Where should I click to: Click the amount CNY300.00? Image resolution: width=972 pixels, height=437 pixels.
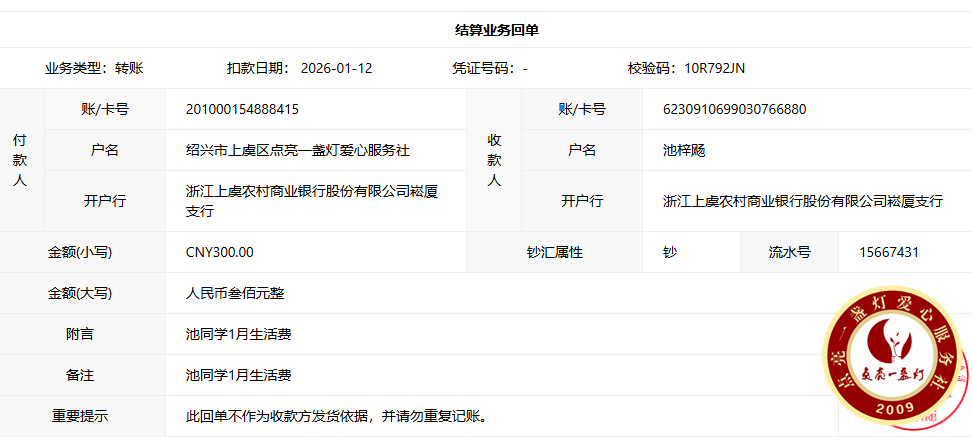coord(219,252)
